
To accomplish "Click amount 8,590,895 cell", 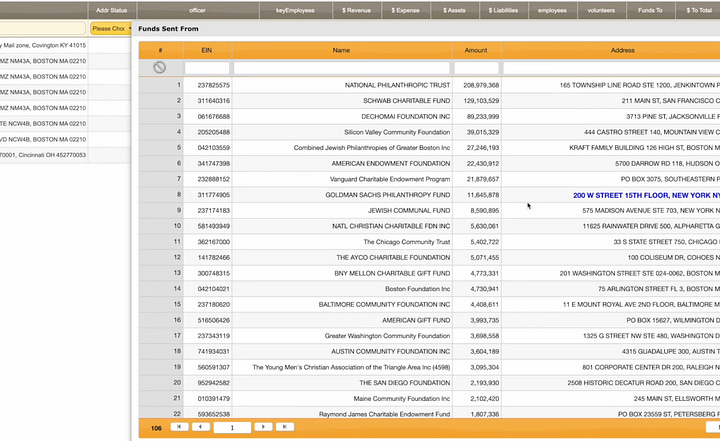I will (x=477, y=210).
